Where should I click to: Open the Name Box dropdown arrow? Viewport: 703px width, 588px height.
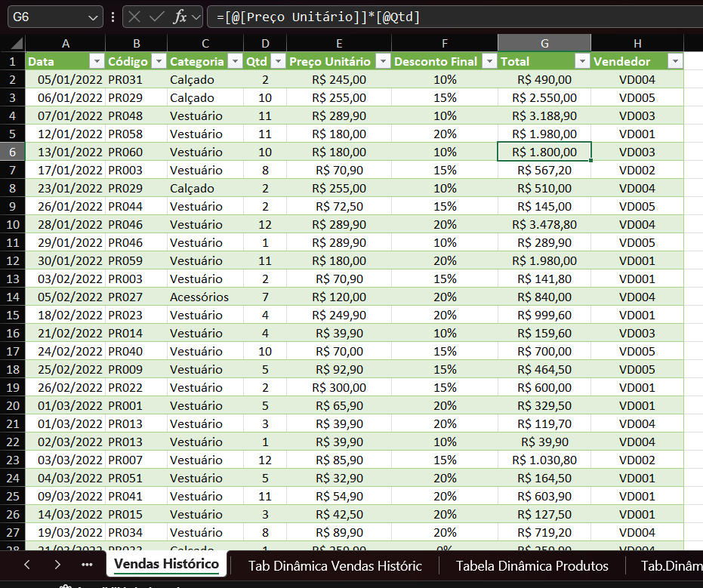(x=93, y=17)
